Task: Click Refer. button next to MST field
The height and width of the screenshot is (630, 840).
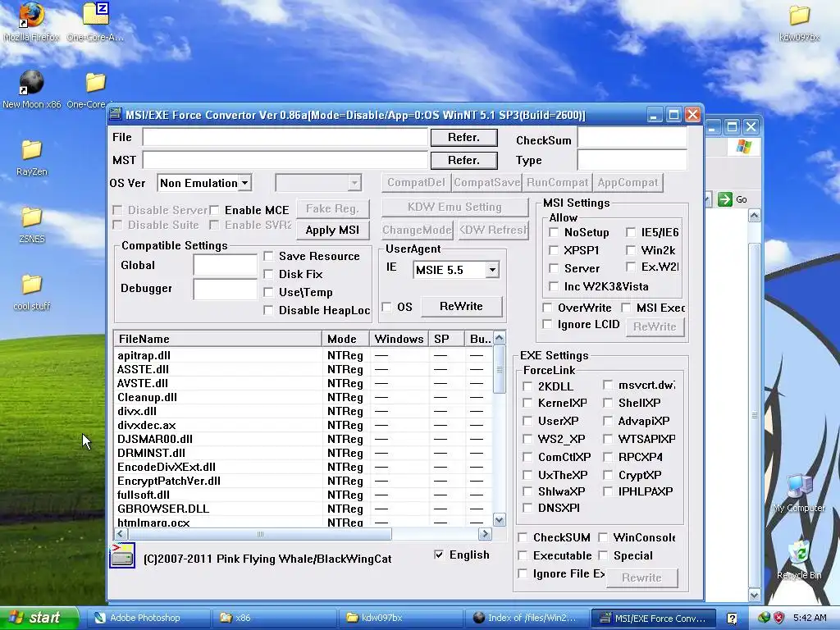Action: coord(464,160)
